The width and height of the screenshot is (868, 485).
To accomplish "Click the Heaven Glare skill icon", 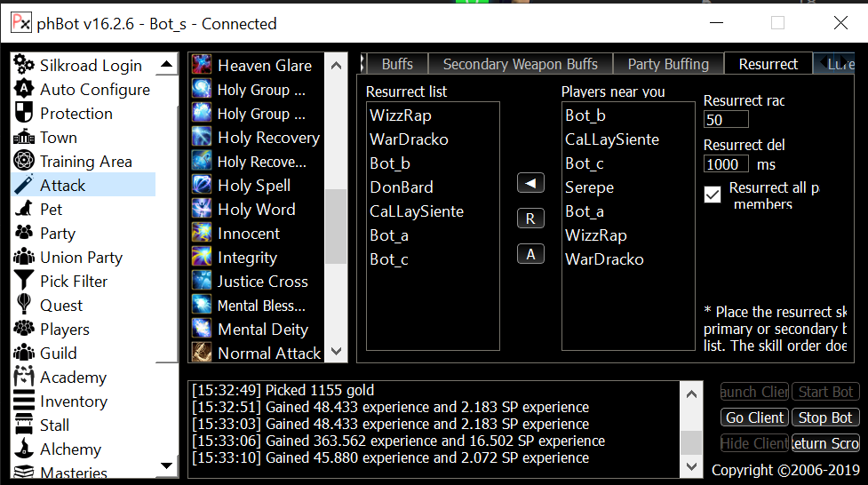I will [203, 66].
